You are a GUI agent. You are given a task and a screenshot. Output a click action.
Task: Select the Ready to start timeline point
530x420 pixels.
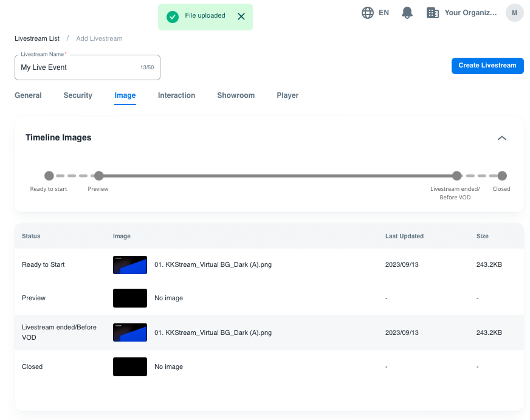click(x=49, y=176)
